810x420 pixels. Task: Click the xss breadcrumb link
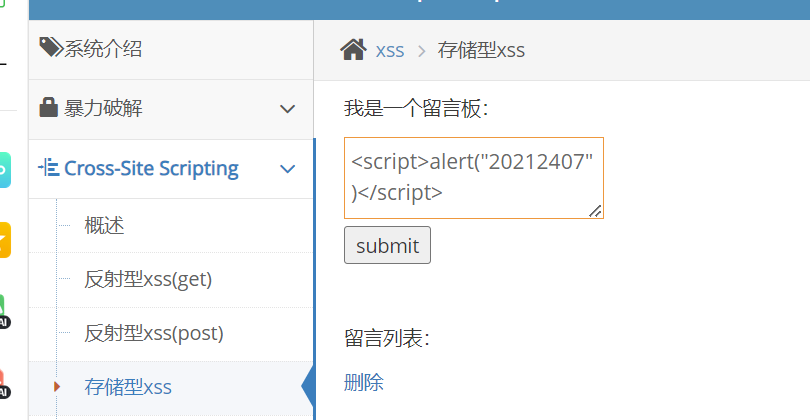click(390, 50)
